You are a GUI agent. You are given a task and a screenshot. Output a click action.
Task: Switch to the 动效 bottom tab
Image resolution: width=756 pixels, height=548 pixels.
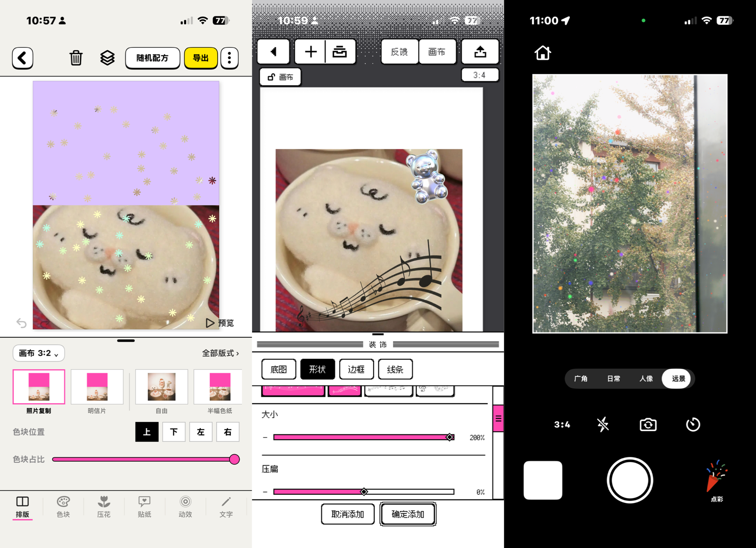pyautogui.click(x=185, y=507)
